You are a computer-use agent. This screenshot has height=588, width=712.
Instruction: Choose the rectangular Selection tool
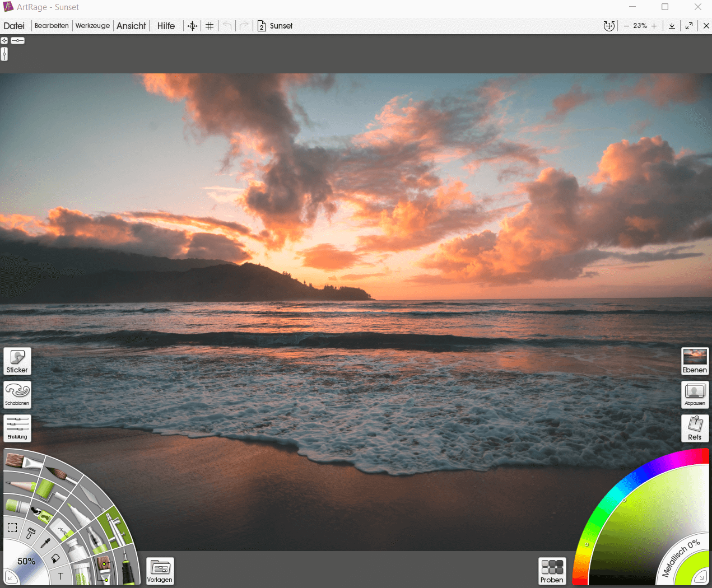12,528
